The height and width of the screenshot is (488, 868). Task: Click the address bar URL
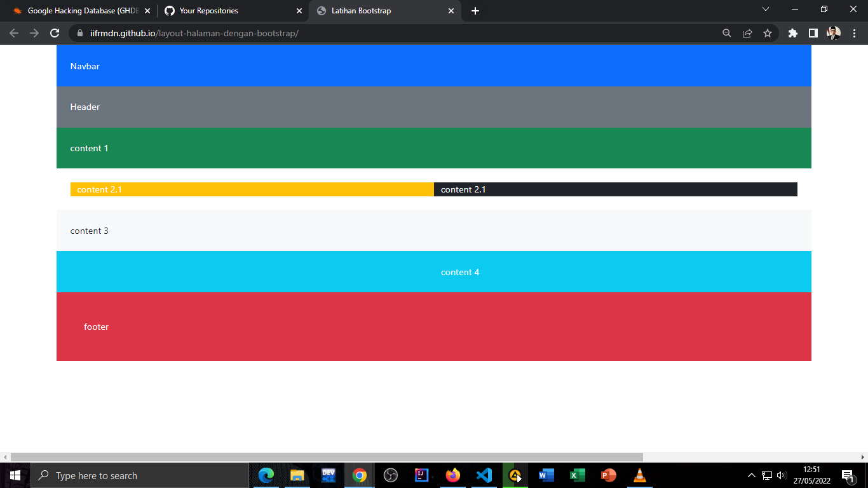[x=194, y=33]
